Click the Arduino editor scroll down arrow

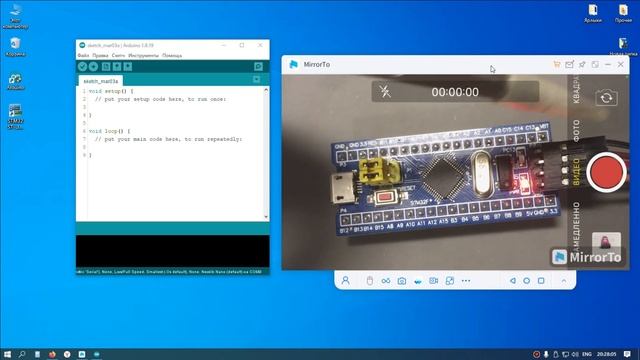click(x=266, y=217)
